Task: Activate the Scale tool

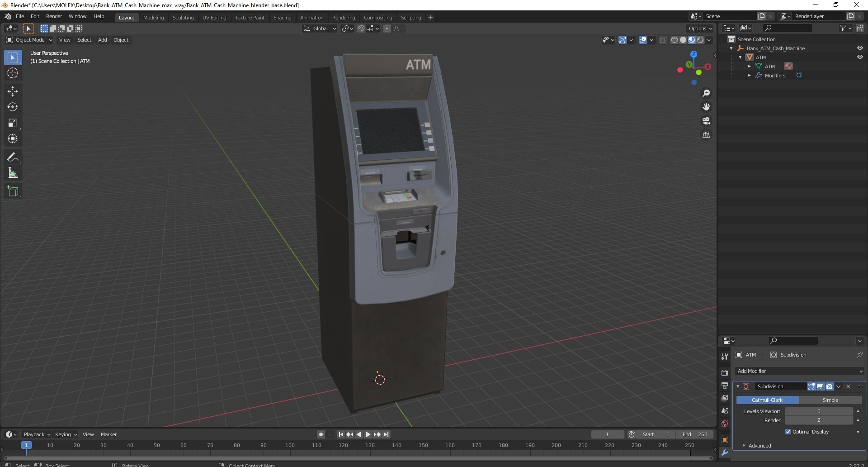Action: pos(13,123)
